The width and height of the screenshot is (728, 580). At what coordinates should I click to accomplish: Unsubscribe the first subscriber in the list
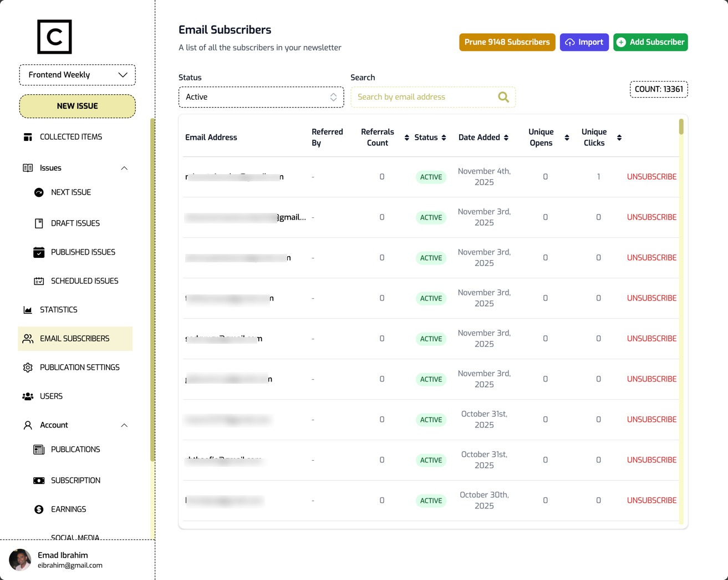click(x=651, y=176)
